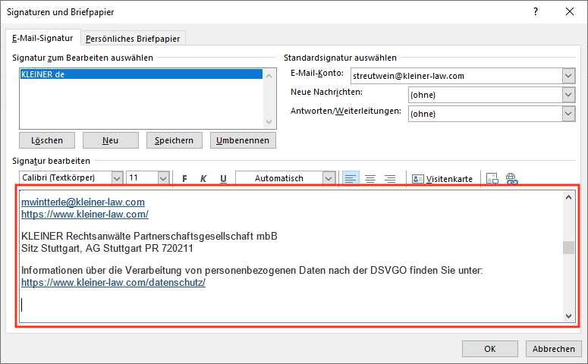
Task: Click the Umbenennen button
Action: coord(243,140)
